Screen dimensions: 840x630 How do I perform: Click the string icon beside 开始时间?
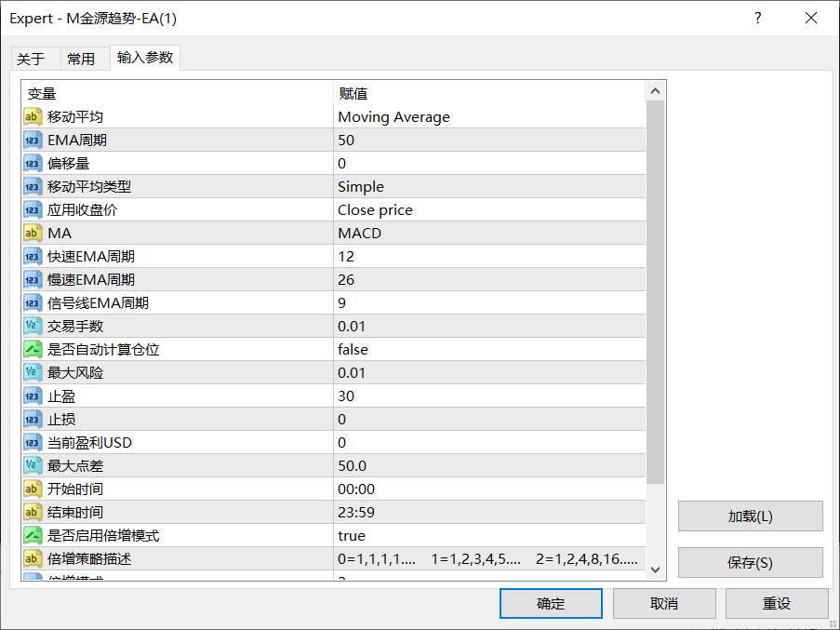click(33, 489)
